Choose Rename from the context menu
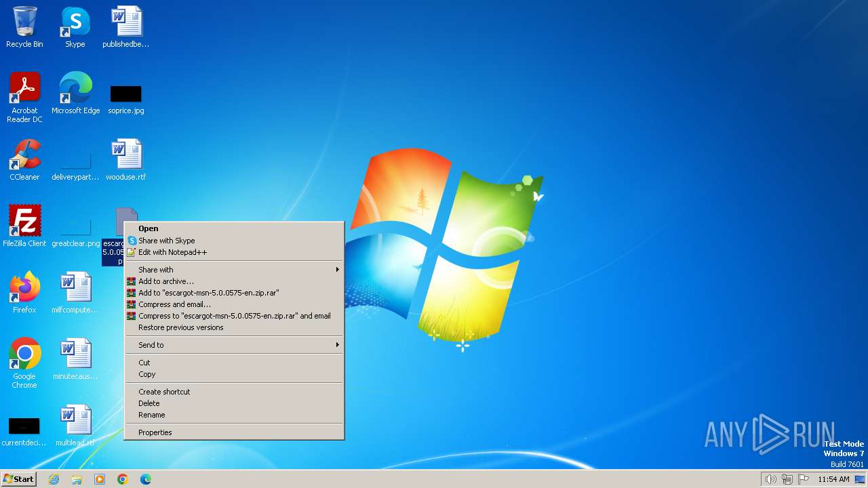The height and width of the screenshot is (488, 868). pyautogui.click(x=235, y=415)
